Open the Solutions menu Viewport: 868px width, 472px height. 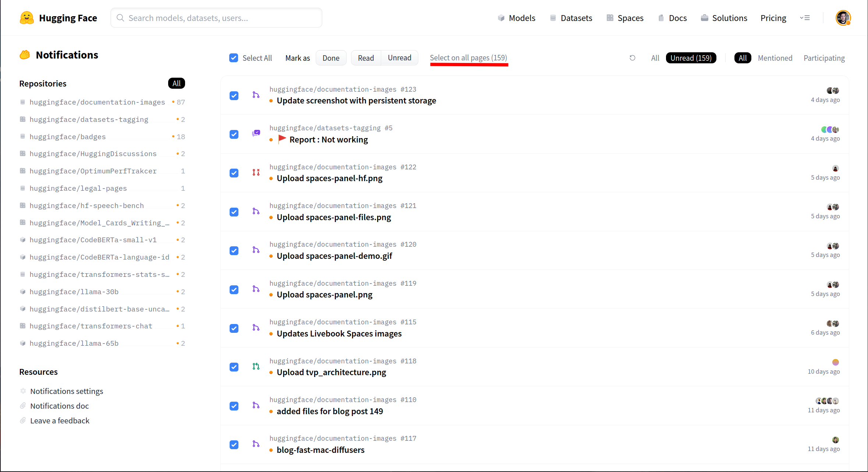click(x=724, y=18)
